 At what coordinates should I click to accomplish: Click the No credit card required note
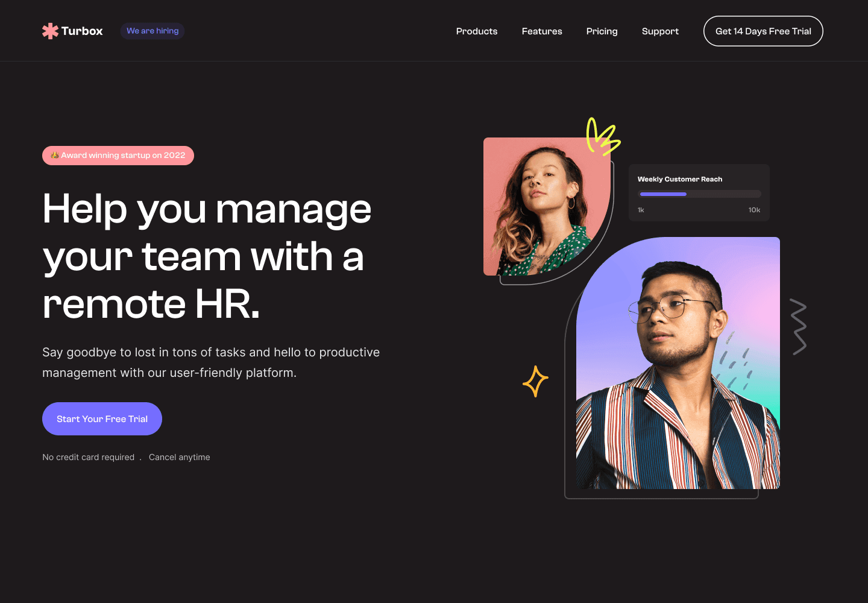pyautogui.click(x=89, y=457)
